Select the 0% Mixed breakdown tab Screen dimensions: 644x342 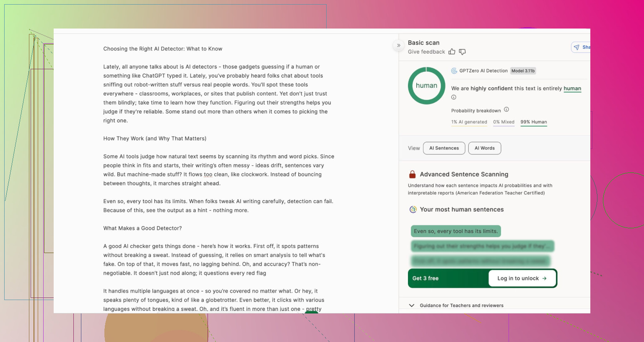[x=504, y=122]
